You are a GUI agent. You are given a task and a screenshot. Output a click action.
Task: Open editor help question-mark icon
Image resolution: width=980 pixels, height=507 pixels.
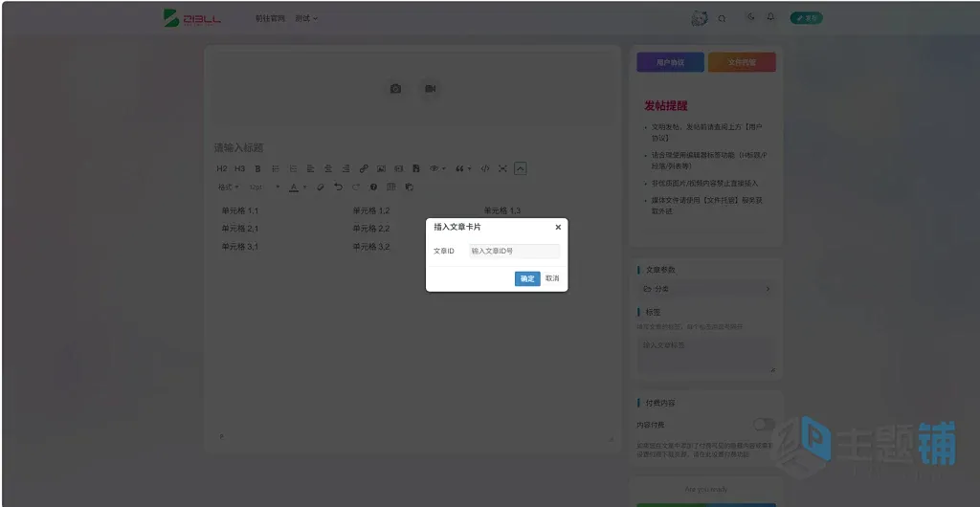click(374, 187)
